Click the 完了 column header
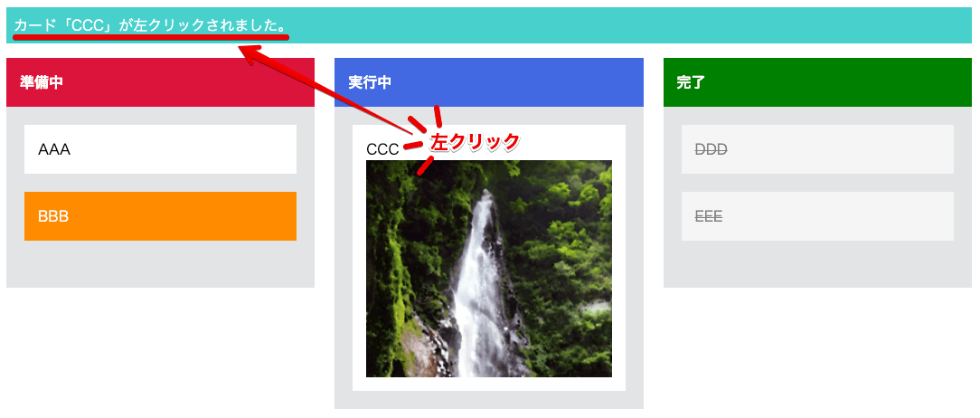The height and width of the screenshot is (418, 980). pyautogui.click(x=817, y=82)
